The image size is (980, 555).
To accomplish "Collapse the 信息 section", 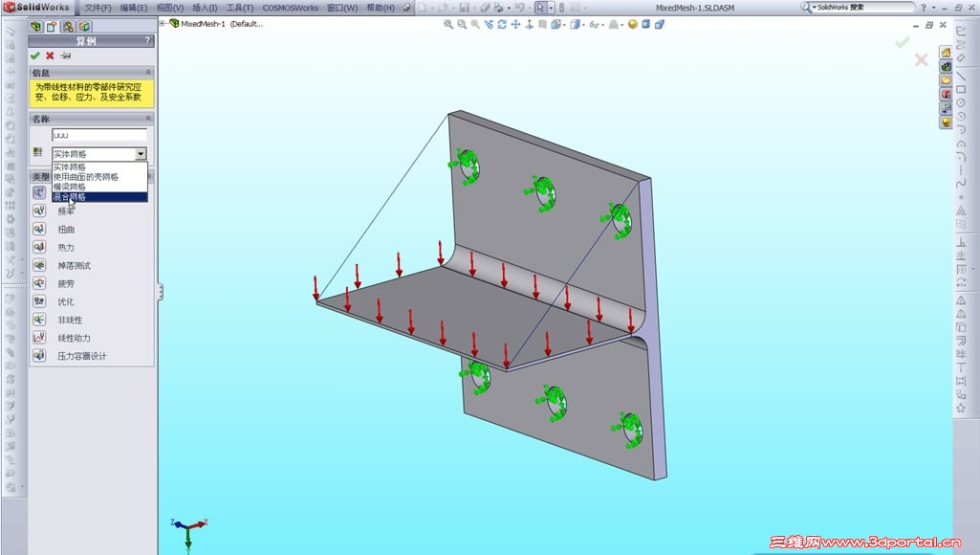I will tap(148, 73).
